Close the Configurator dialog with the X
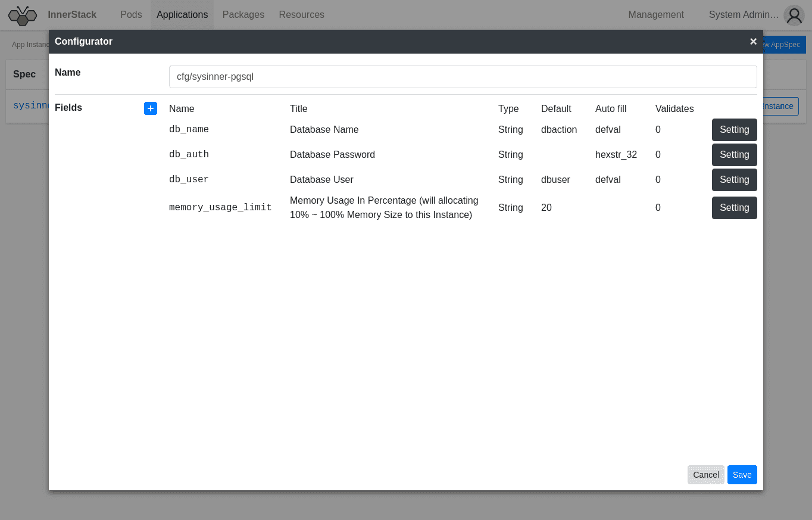This screenshot has height=520, width=812. [x=753, y=41]
